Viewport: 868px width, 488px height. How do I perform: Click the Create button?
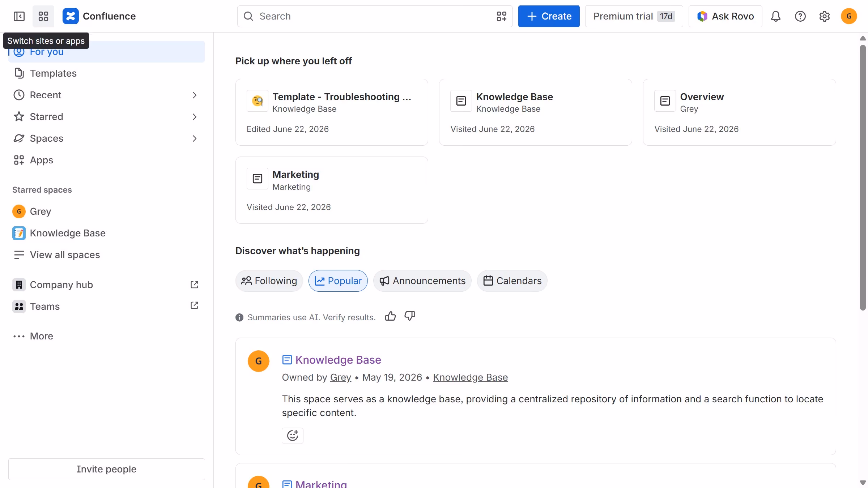tap(549, 16)
